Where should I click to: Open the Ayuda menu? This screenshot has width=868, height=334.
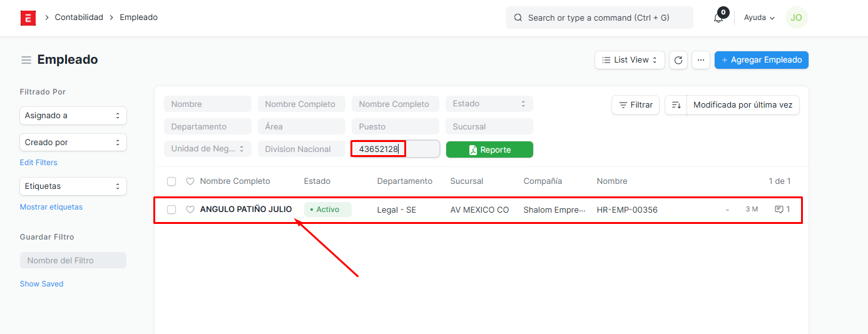click(759, 18)
